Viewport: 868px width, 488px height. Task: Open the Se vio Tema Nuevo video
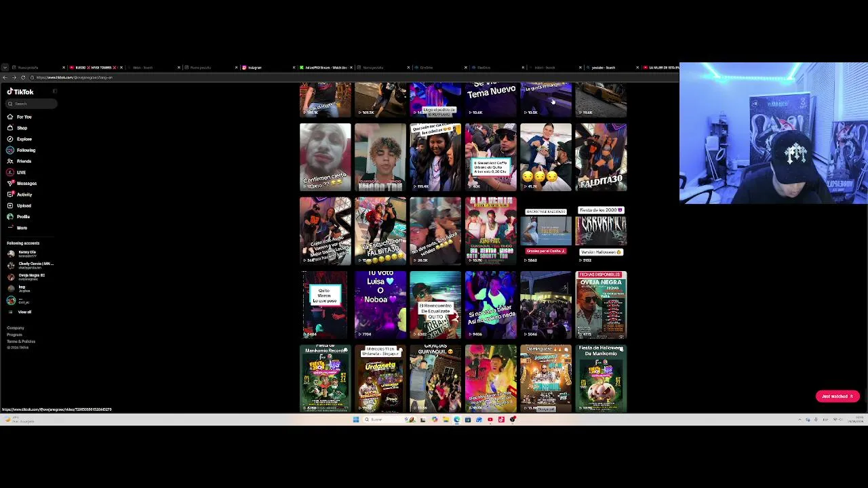click(491, 100)
